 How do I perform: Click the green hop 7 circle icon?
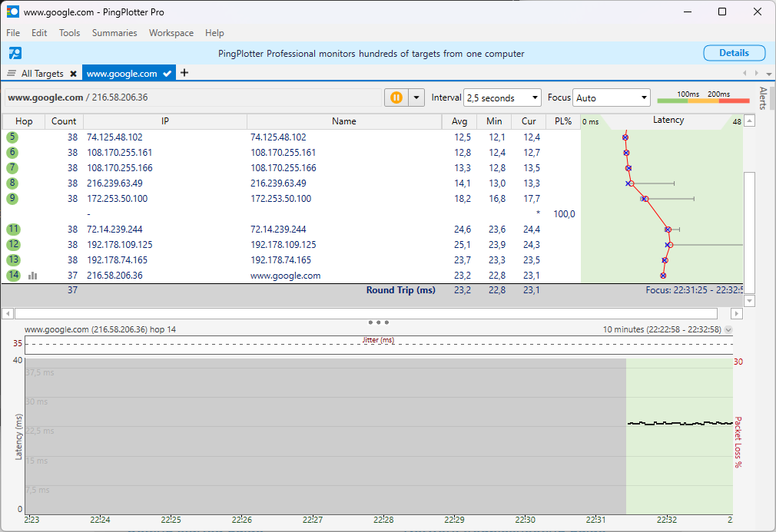(x=12, y=167)
